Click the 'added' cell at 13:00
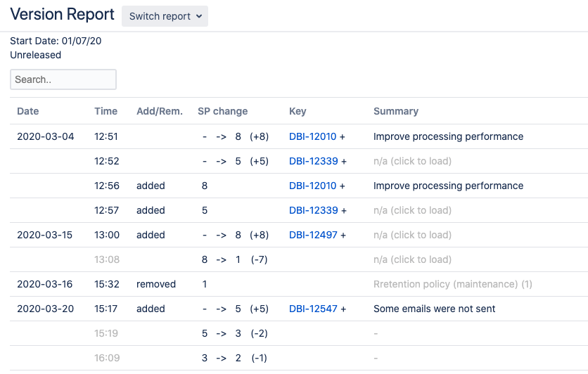Image resolution: width=588 pixels, height=374 pixels. [151, 235]
